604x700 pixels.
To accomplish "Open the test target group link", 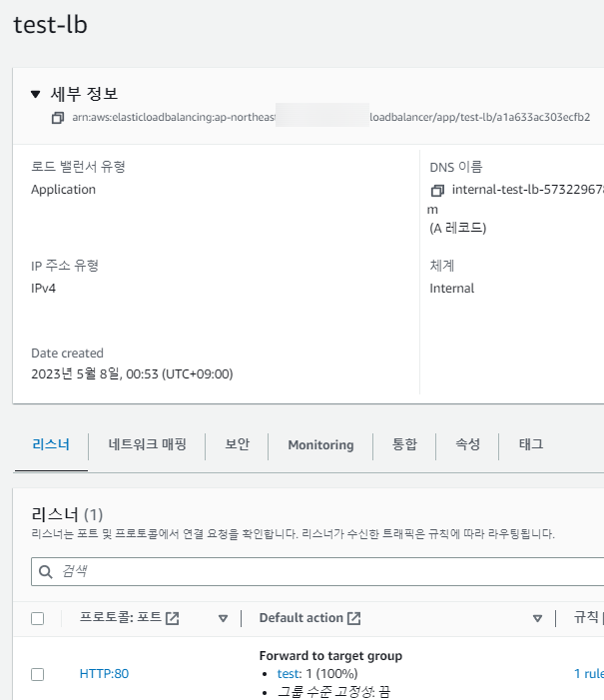I will (x=288, y=674).
